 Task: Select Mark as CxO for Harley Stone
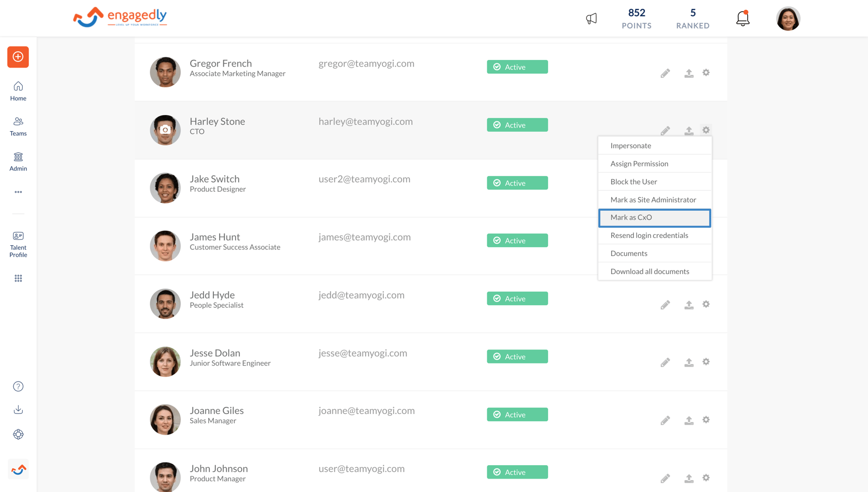pos(631,217)
